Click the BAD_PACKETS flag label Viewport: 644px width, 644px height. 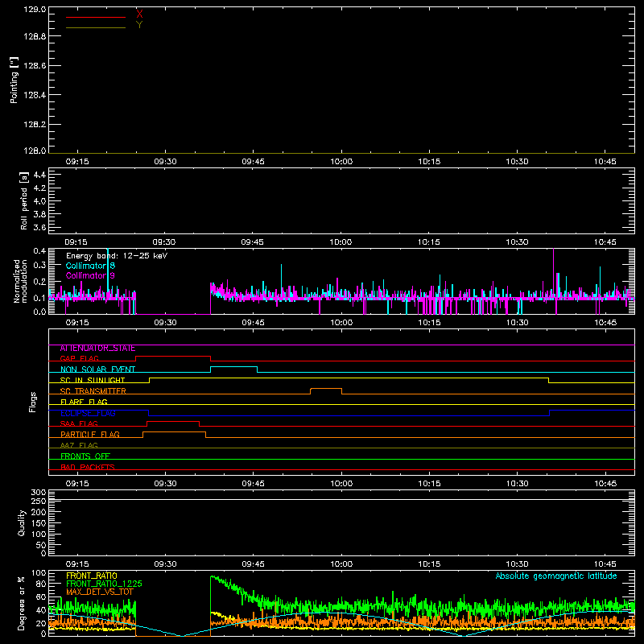[x=88, y=468]
